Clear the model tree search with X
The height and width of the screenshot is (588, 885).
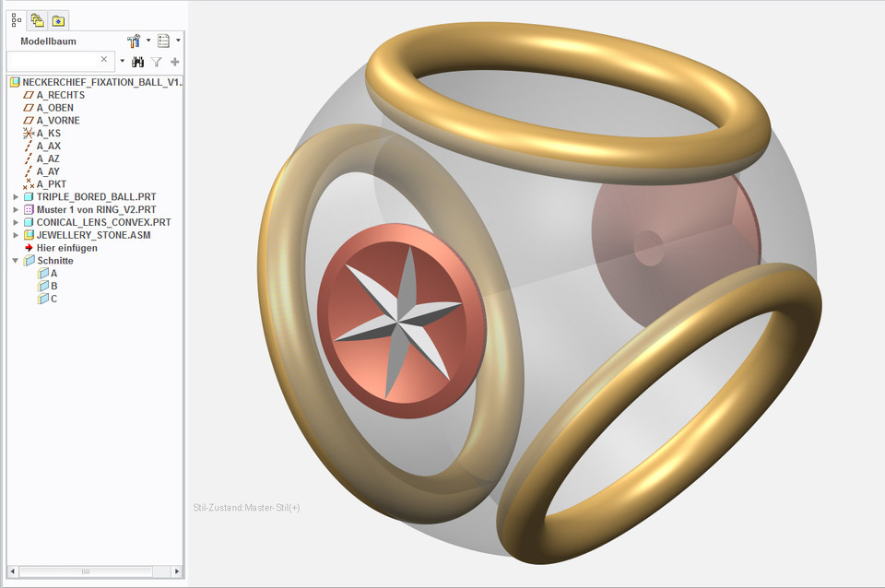pos(104,60)
